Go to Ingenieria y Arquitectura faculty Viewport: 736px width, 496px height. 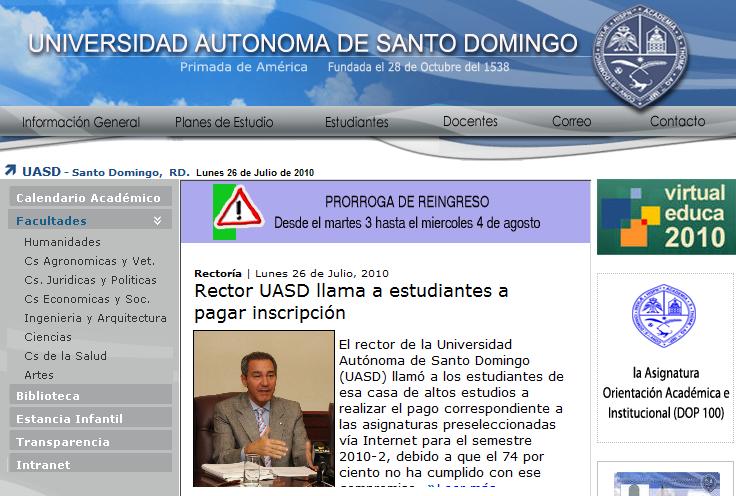(95, 318)
